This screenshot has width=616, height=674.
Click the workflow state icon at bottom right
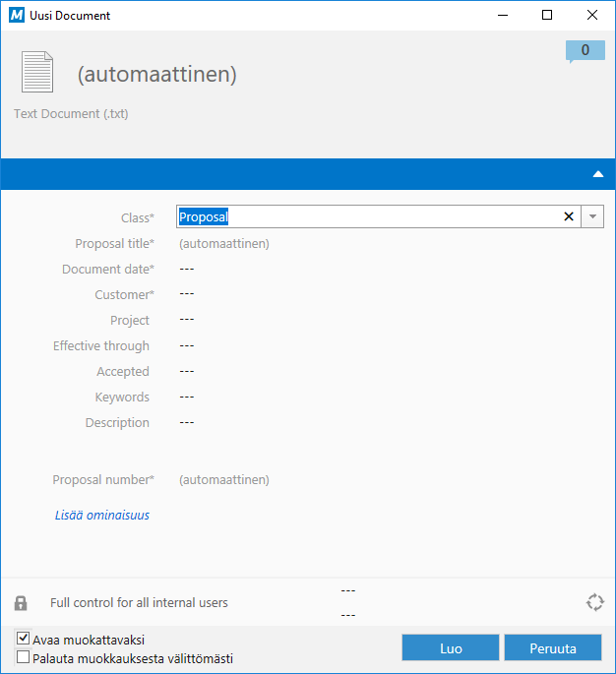(593, 603)
